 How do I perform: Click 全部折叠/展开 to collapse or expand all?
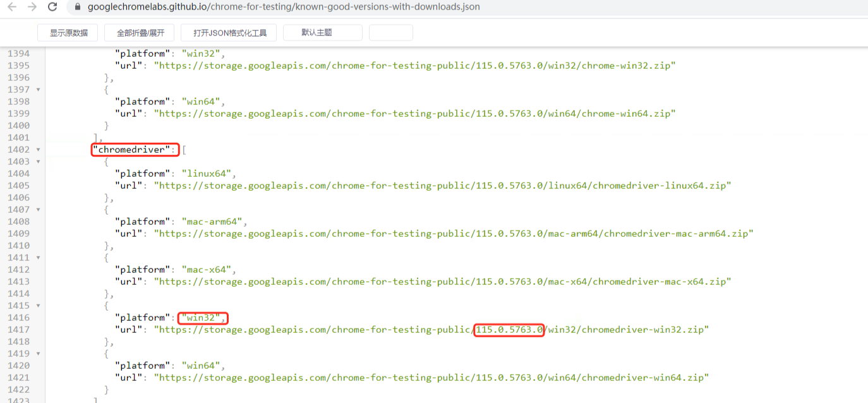click(139, 32)
